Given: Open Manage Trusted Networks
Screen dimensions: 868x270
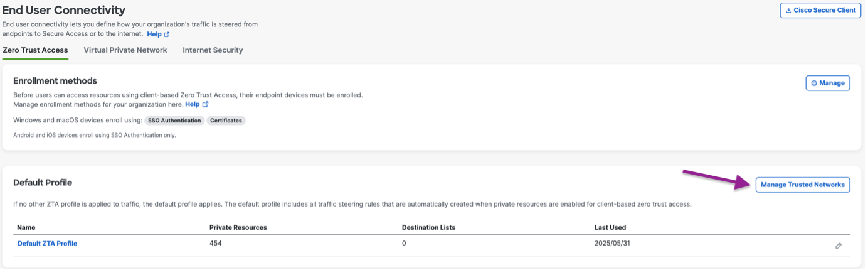Looking at the screenshot, I should (803, 185).
